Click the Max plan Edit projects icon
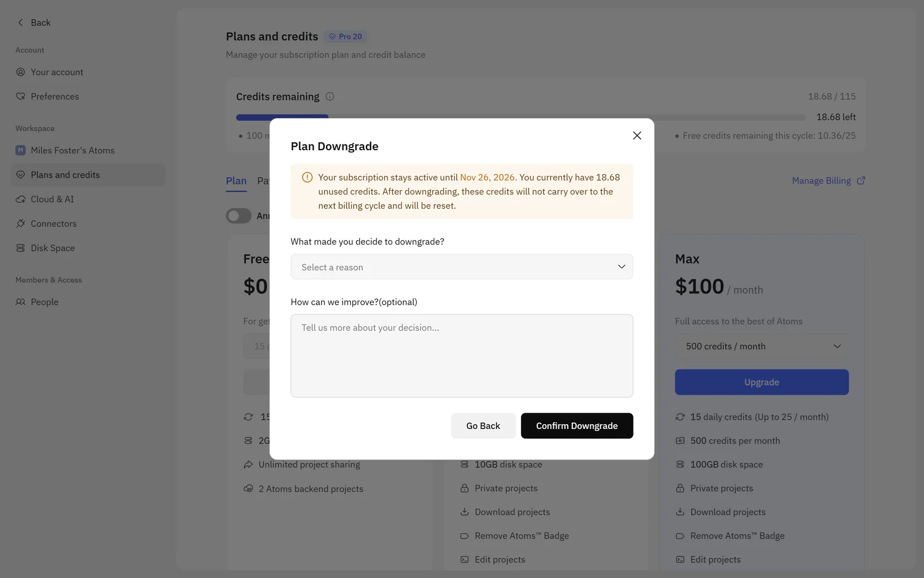Image resolution: width=924 pixels, height=578 pixels. pyautogui.click(x=680, y=560)
